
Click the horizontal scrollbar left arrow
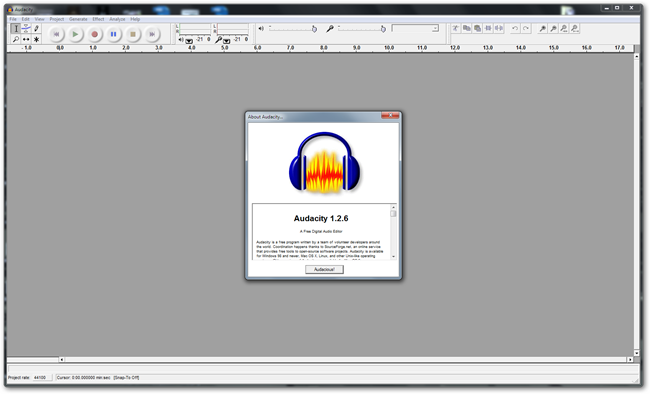pyautogui.click(x=61, y=360)
